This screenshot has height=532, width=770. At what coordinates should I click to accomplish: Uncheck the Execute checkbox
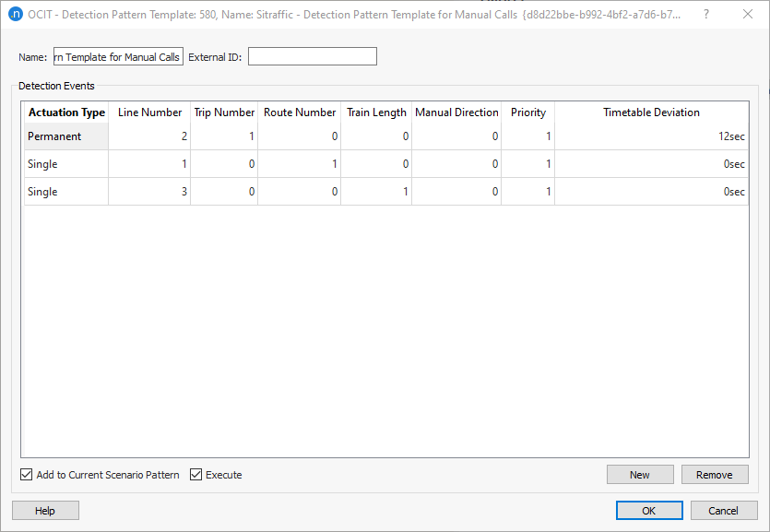tap(195, 474)
